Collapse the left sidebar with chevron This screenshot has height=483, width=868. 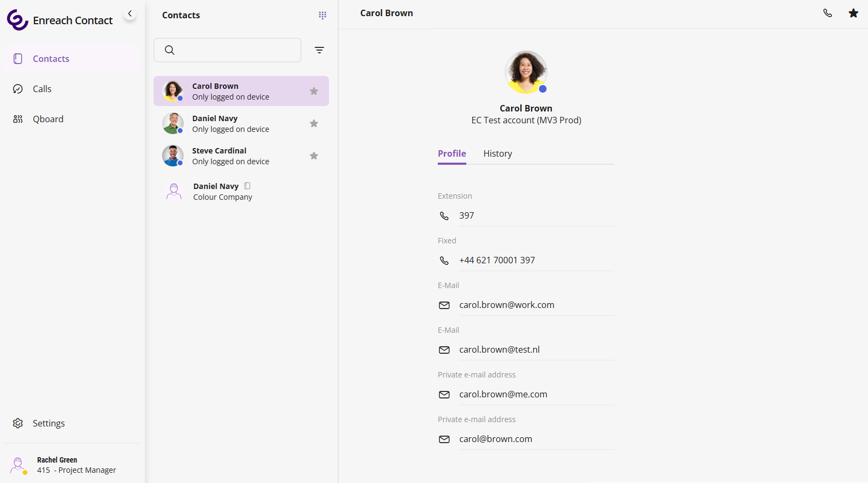point(130,13)
